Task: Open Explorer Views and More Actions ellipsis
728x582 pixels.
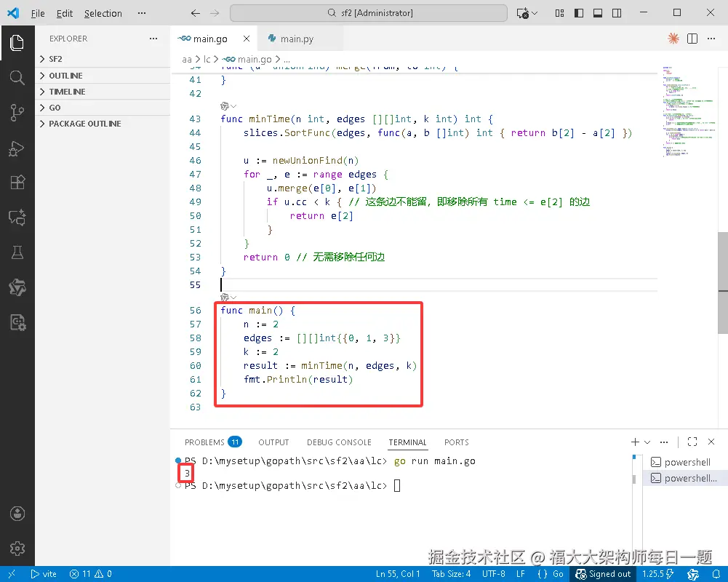Action: coord(153,39)
